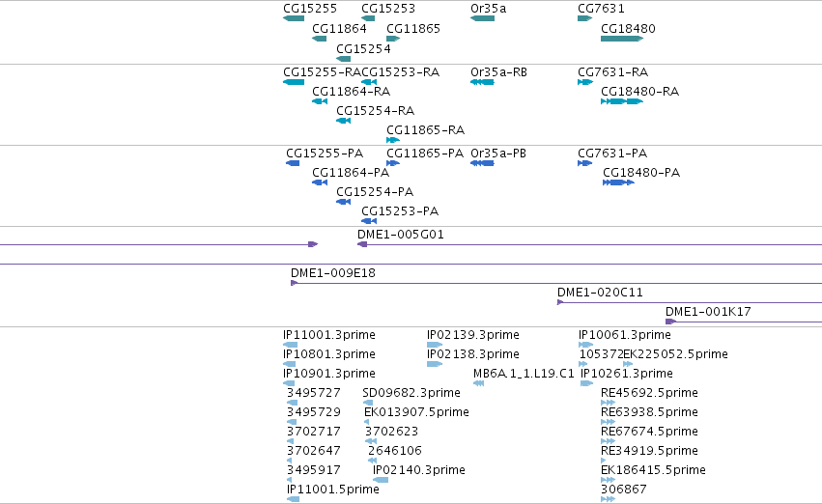Click the IP02140.3prime EST label
The image size is (822, 504).
click(419, 470)
